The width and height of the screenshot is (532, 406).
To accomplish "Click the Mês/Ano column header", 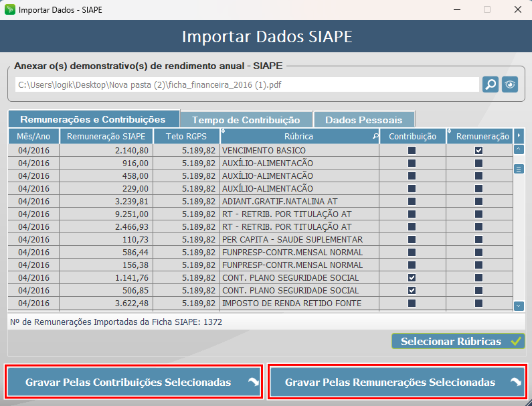I will pos(33,136).
